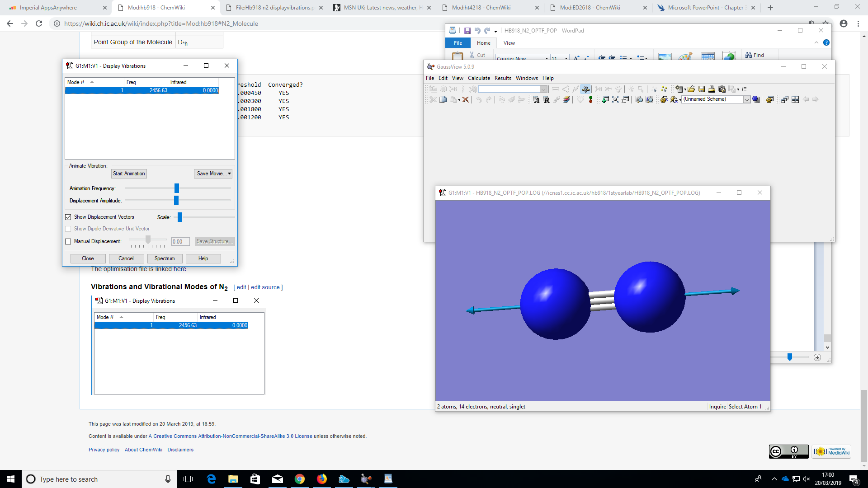The image size is (868, 488).
Task: Enable the Manual Displacement checkbox
Action: [x=68, y=241]
